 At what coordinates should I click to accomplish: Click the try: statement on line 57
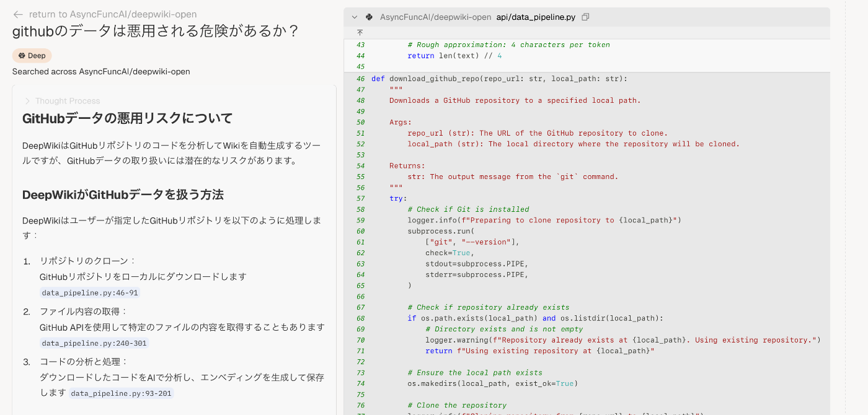pos(398,198)
